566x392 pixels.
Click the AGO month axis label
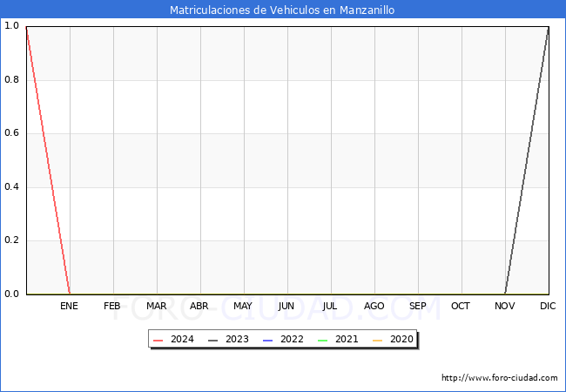click(x=374, y=306)
